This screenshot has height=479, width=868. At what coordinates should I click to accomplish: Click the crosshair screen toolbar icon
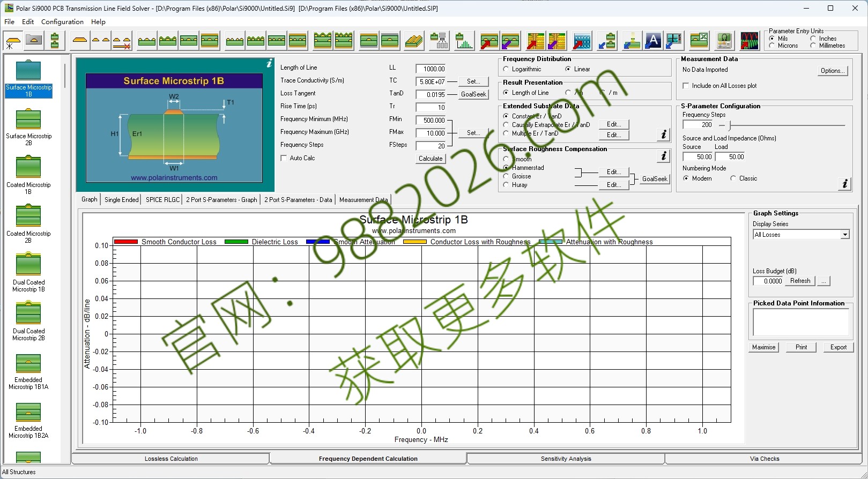click(x=674, y=41)
